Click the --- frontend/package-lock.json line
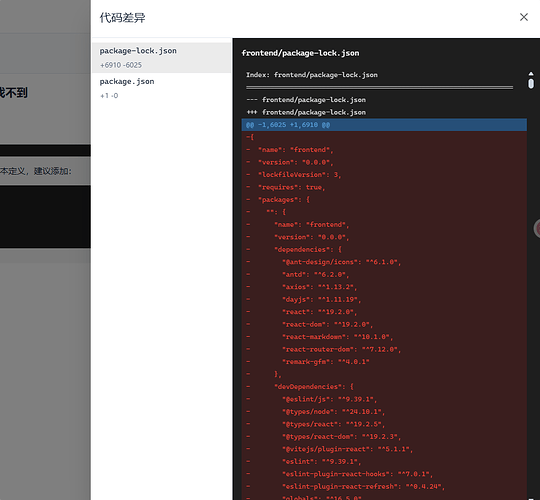The image size is (540, 500). (306, 100)
